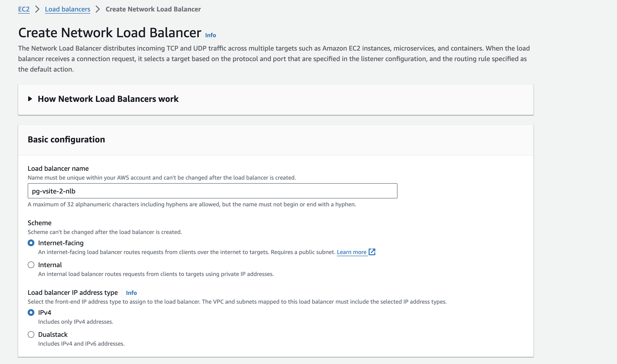Click the Basic configuration section header
617x364 pixels.
click(66, 139)
